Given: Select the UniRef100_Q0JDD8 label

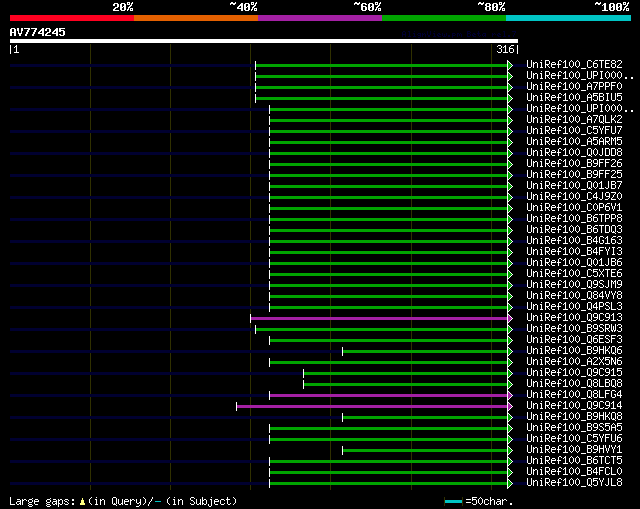Looking at the screenshot, I should pyautogui.click(x=574, y=153).
